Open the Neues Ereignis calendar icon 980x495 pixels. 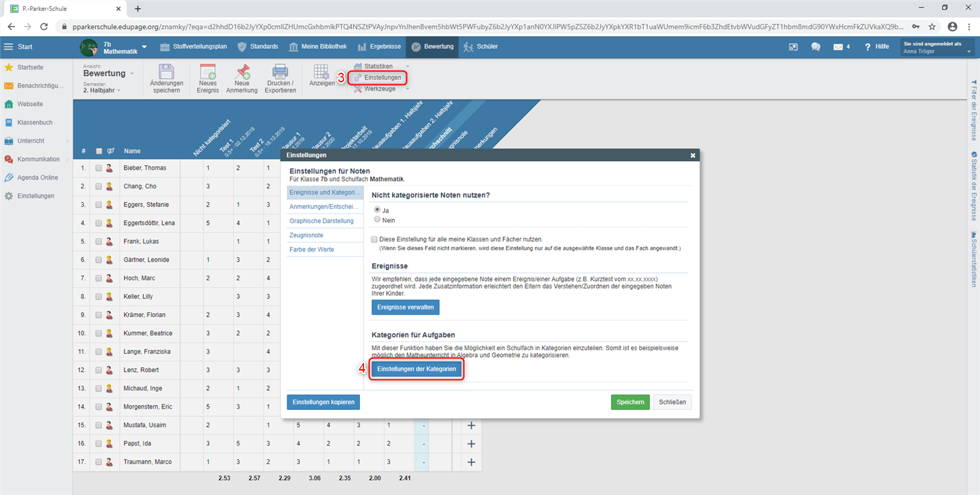[x=208, y=72]
